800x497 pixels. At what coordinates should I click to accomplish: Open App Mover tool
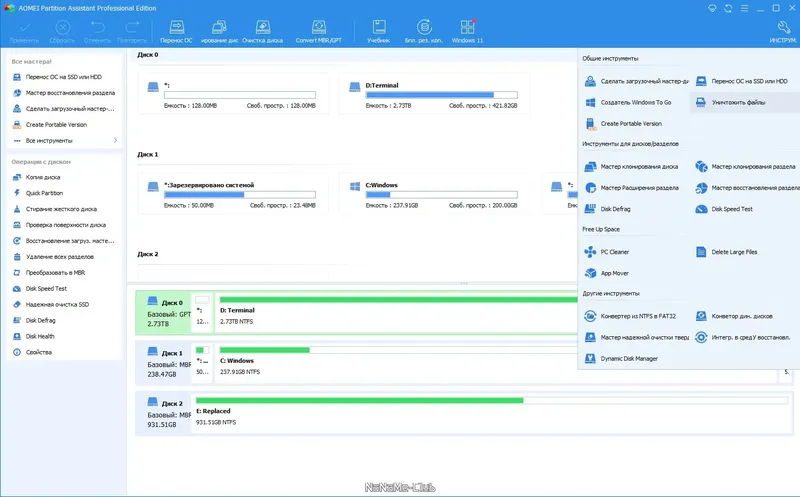click(607, 273)
